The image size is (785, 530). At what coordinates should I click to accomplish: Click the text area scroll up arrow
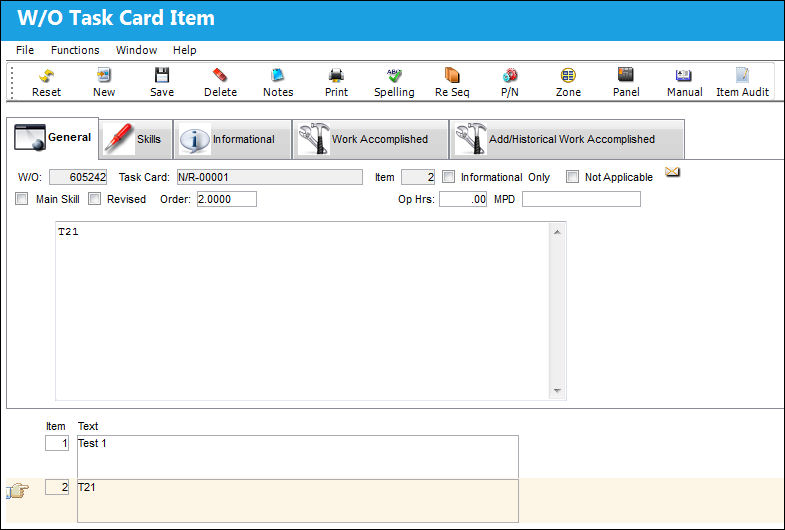coord(557,232)
